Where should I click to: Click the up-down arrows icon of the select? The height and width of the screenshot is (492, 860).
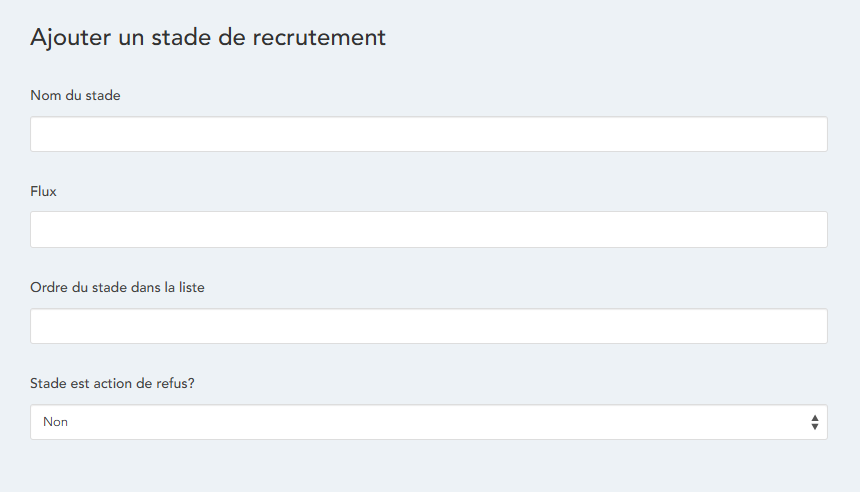tap(815, 422)
